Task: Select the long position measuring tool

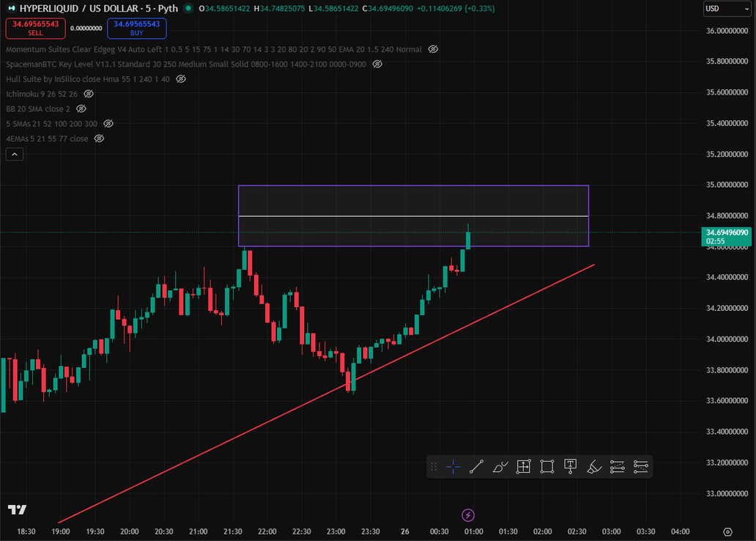Action: tap(524, 466)
